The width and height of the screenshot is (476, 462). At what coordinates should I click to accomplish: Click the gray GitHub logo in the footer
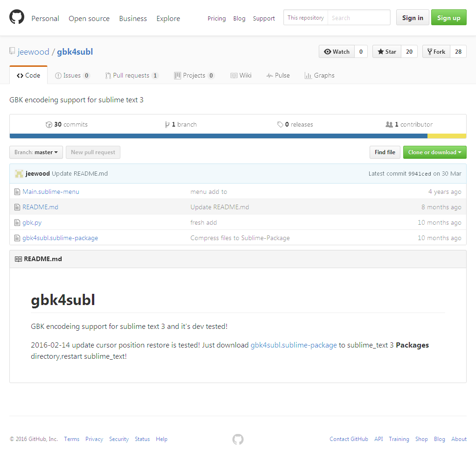tap(238, 439)
